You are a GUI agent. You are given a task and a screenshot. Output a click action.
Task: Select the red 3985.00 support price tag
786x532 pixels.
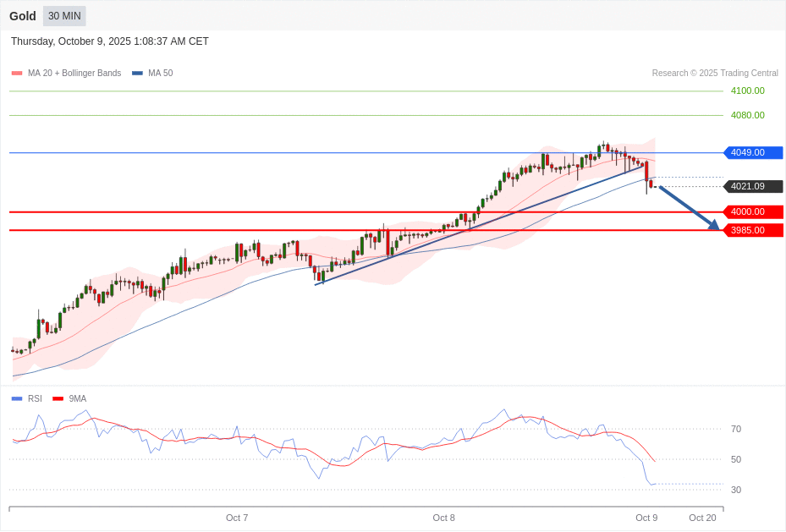pos(752,230)
